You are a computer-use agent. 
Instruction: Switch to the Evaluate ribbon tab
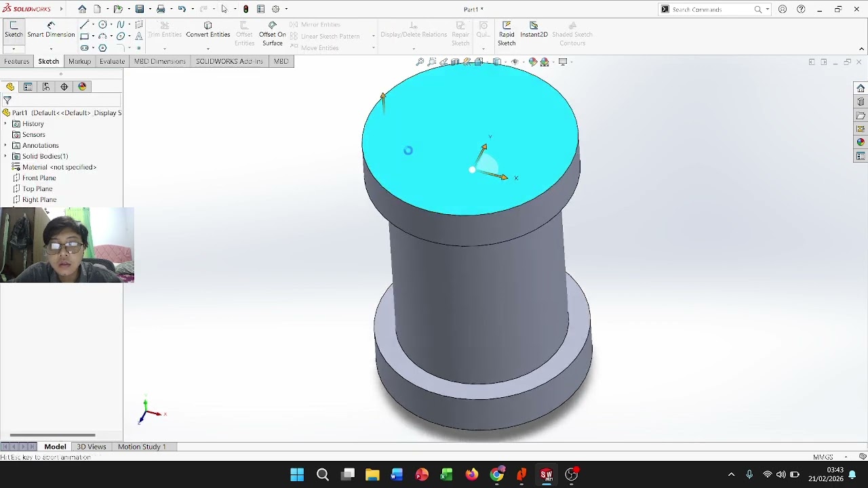[x=112, y=62]
